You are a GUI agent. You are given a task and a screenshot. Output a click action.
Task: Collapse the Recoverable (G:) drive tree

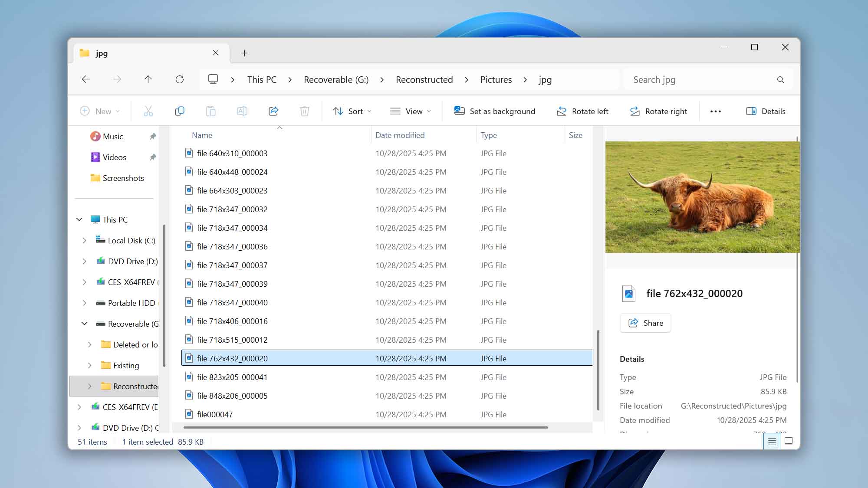click(x=84, y=324)
